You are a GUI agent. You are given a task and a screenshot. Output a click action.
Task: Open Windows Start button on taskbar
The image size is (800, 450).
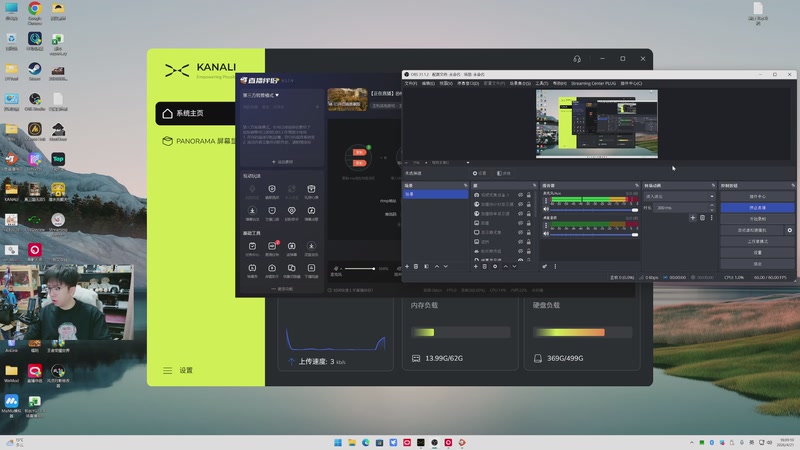pos(338,442)
